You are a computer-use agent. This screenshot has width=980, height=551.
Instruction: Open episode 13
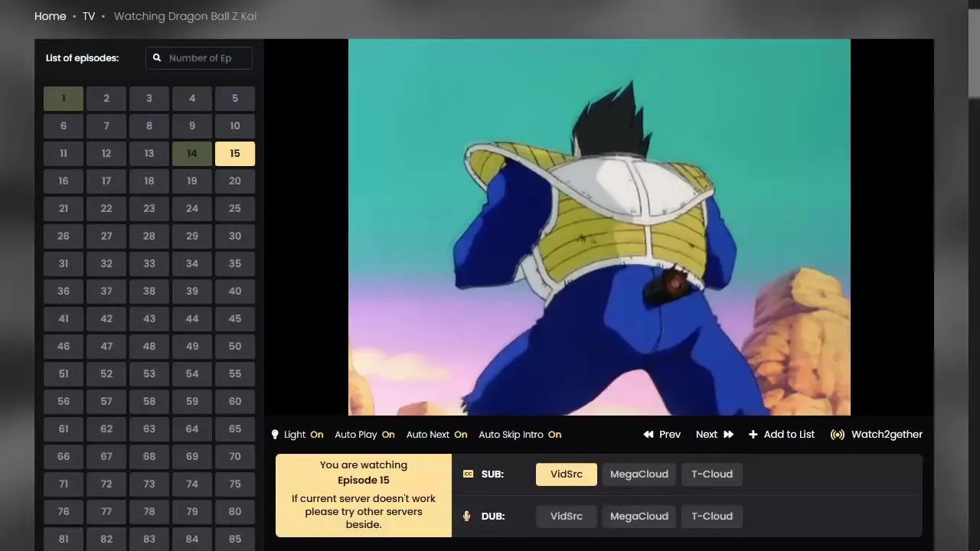[149, 154]
